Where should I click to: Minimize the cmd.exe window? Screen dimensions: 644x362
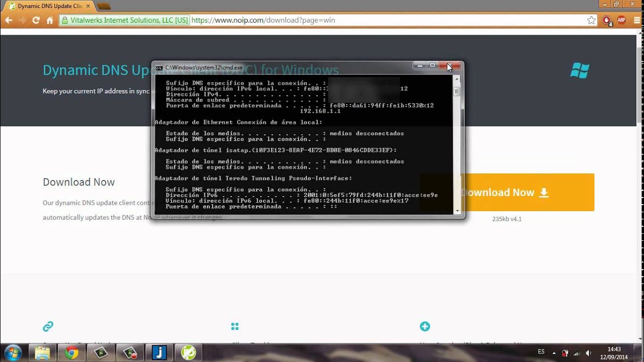420,65
